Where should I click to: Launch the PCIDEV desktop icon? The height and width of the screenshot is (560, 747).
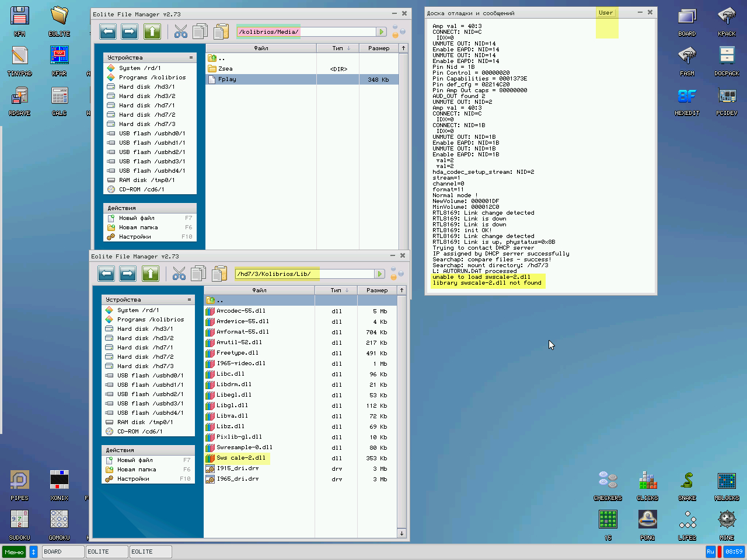pyautogui.click(x=727, y=96)
